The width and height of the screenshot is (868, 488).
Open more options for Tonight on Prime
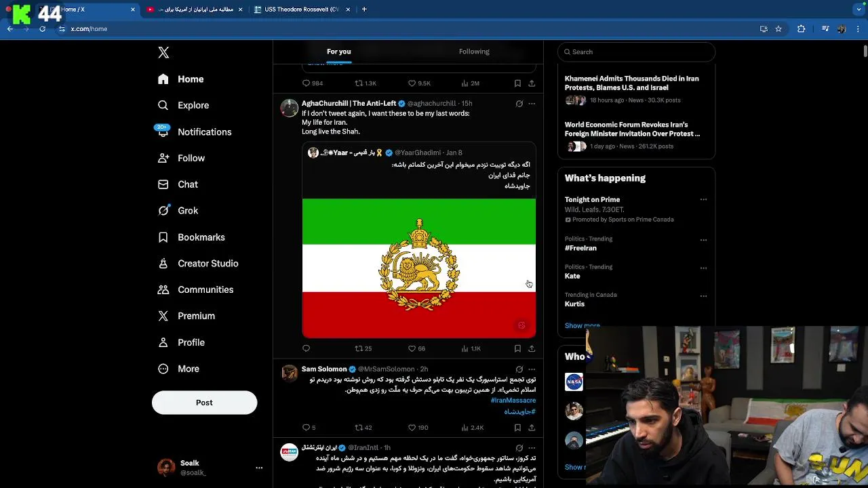point(703,200)
